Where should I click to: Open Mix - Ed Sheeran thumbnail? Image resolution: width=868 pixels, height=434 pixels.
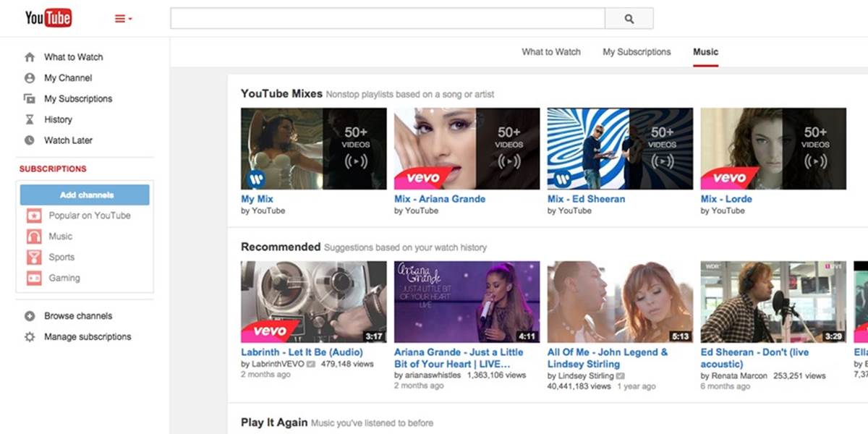point(620,148)
